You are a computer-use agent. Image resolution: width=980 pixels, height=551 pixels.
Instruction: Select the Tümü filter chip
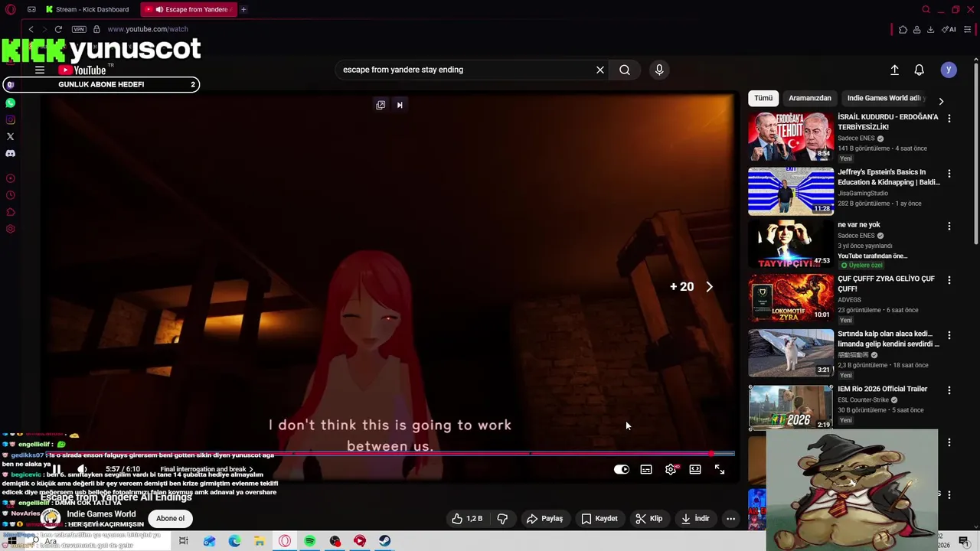(763, 98)
